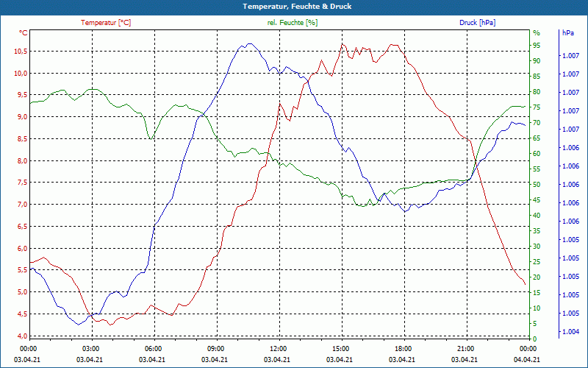The height and width of the screenshot is (368, 588).
Task: Click the '25' humidity axis value
Action: point(537,262)
